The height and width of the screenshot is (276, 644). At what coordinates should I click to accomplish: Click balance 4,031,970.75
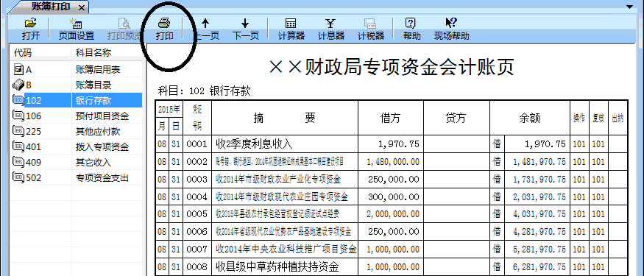point(539,214)
